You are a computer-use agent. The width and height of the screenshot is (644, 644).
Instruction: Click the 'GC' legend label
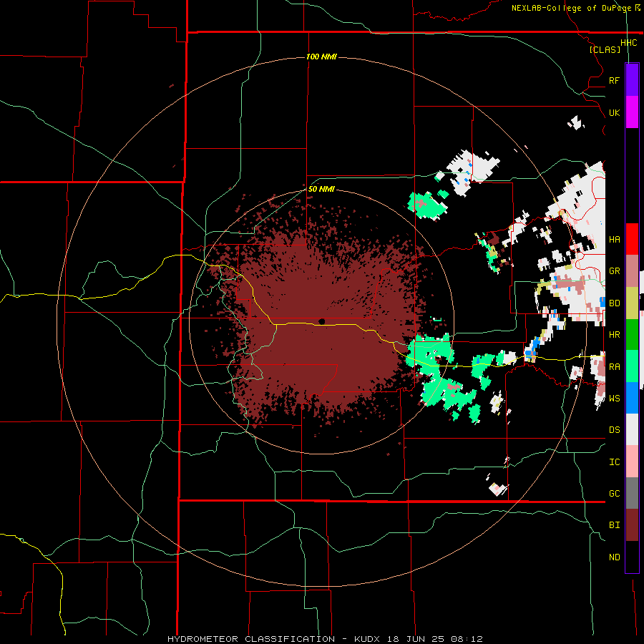pyautogui.click(x=614, y=494)
